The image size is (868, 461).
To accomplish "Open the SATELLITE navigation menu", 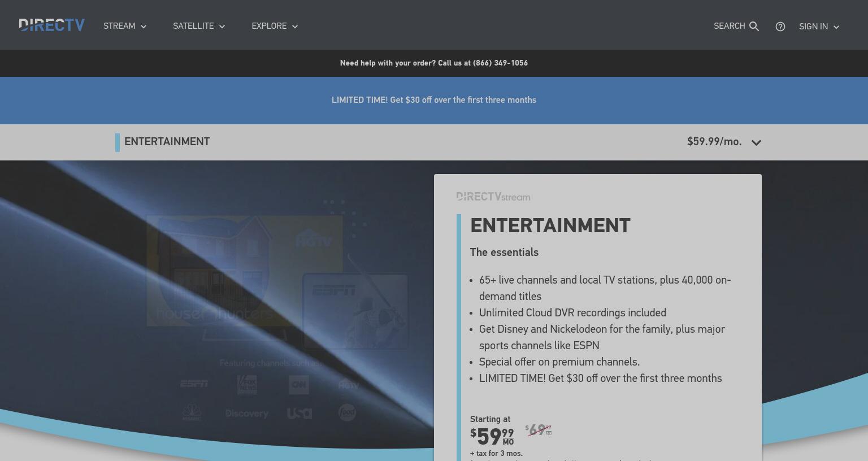I will coord(199,27).
